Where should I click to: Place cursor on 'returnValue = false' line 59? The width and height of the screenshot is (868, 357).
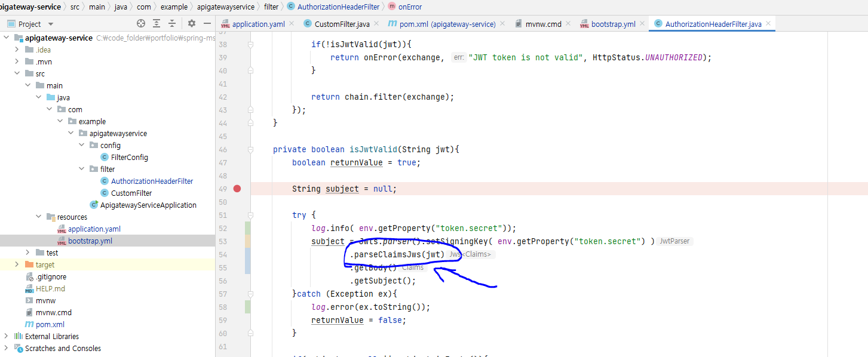[x=358, y=320]
